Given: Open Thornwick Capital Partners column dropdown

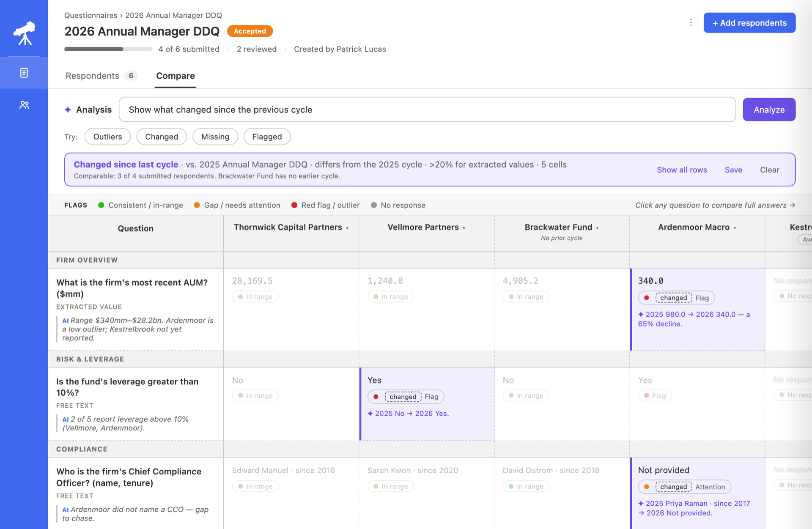Looking at the screenshot, I should (347, 228).
